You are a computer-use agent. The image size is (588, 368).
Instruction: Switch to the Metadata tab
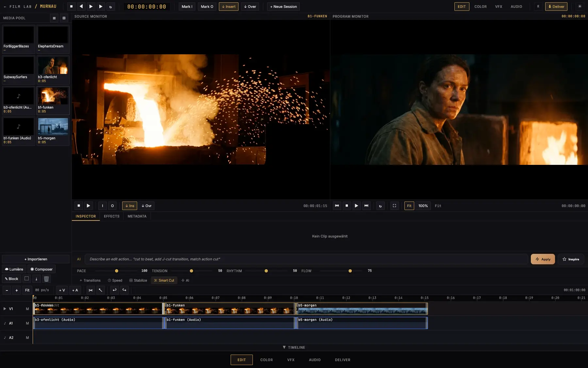[x=137, y=216]
